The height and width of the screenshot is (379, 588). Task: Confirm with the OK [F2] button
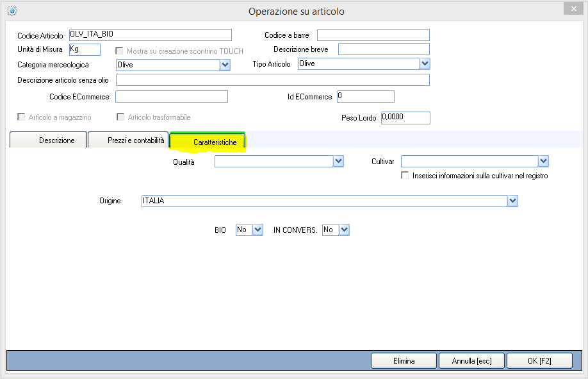tap(539, 361)
